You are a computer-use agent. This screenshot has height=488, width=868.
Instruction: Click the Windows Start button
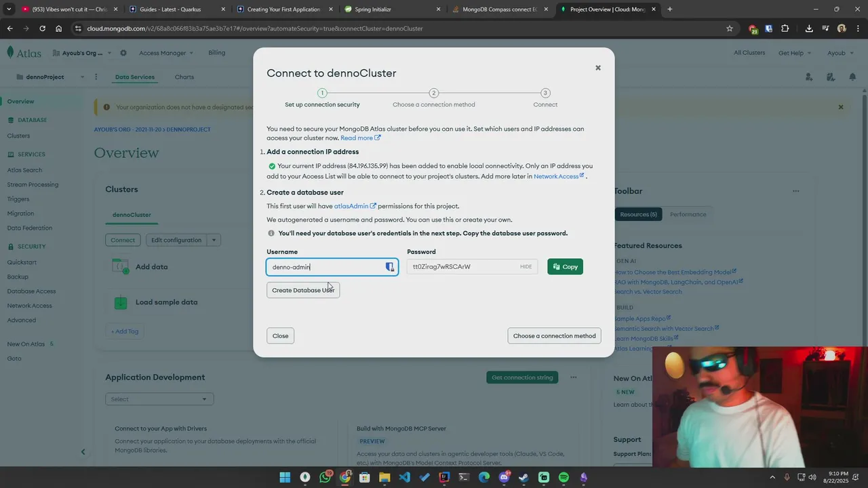[x=285, y=477]
